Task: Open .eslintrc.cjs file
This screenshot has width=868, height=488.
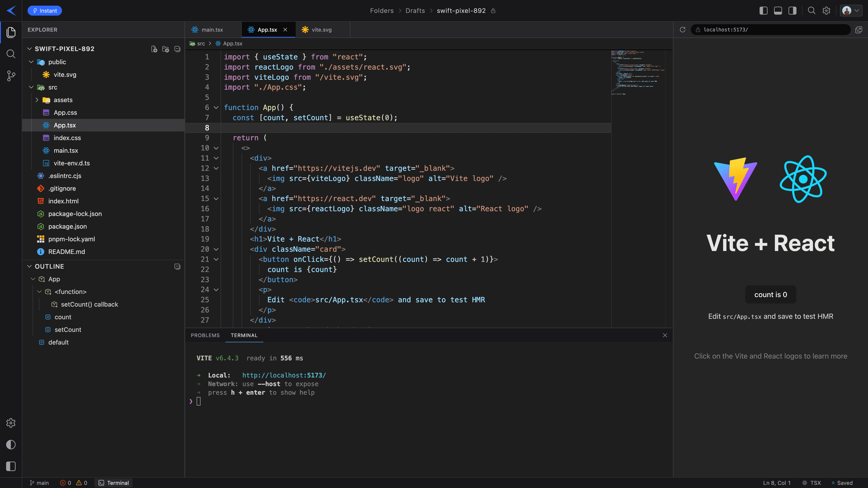Action: pos(103,176)
